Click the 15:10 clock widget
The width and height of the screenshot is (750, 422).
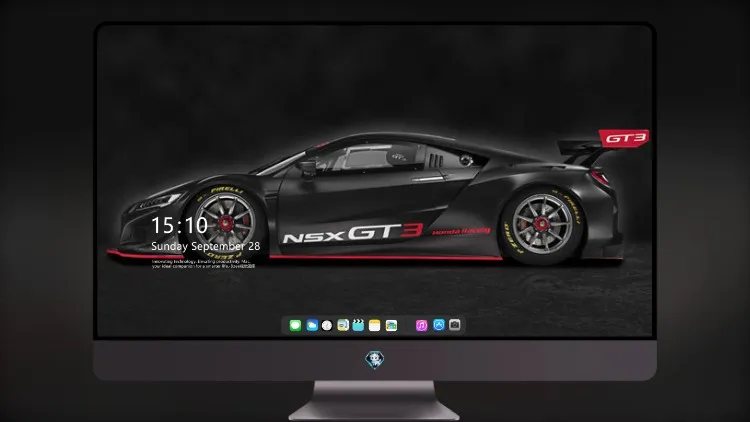coord(179,225)
